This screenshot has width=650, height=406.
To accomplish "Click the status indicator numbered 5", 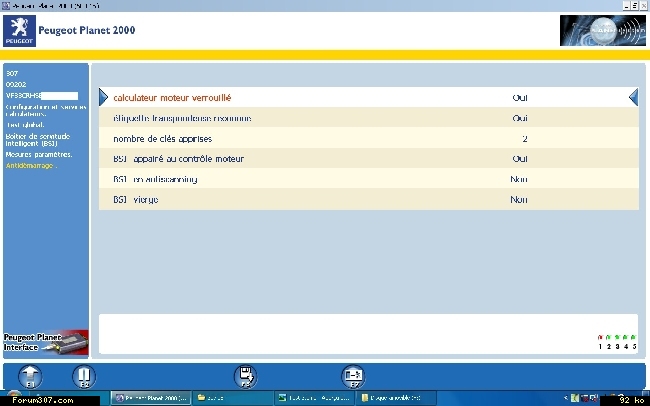I will pos(634,342).
